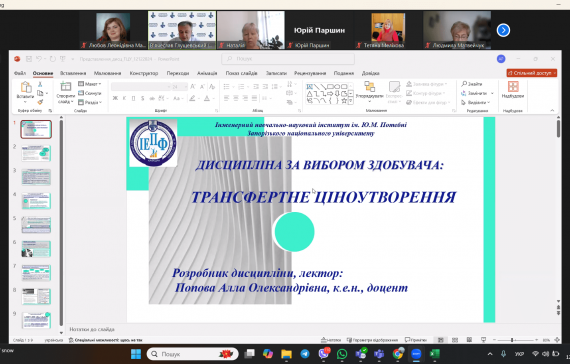Switch to the Анімація ribbon tab
570x364 pixels.
coord(207,73)
